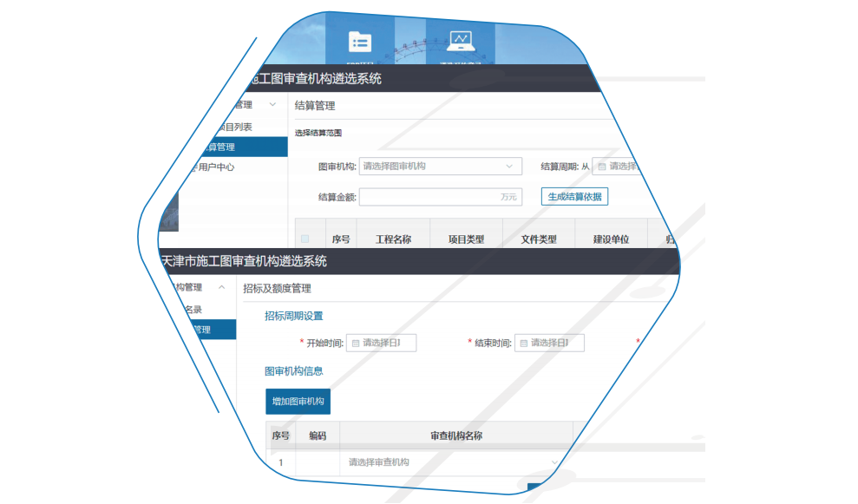
Task: Tick the select-all checkbox in table header
Action: pos(305,239)
